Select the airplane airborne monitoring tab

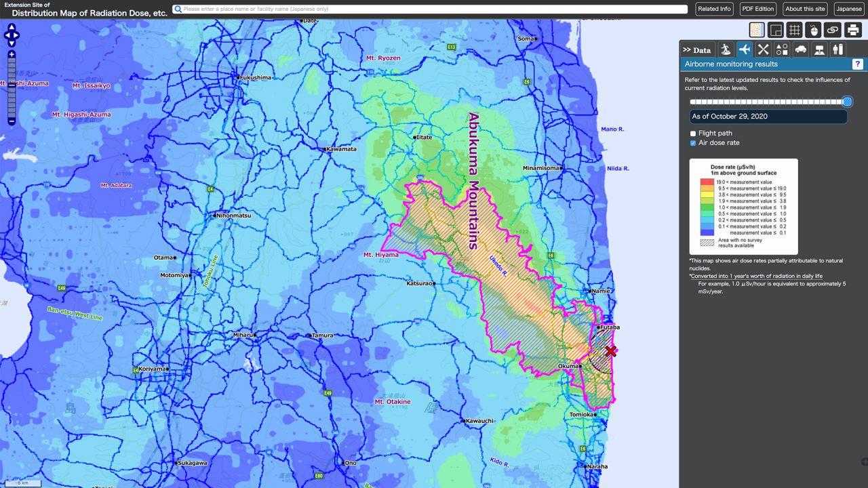[x=745, y=49]
